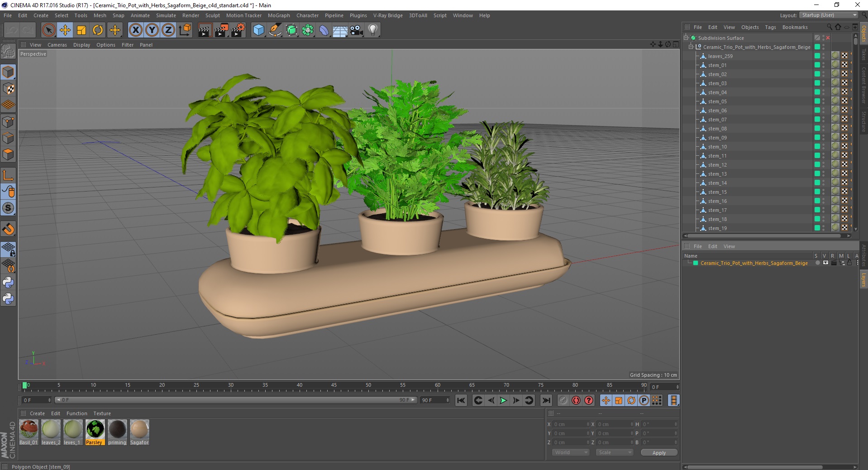Switch to Points mode
The height and width of the screenshot is (470, 868).
[8, 122]
